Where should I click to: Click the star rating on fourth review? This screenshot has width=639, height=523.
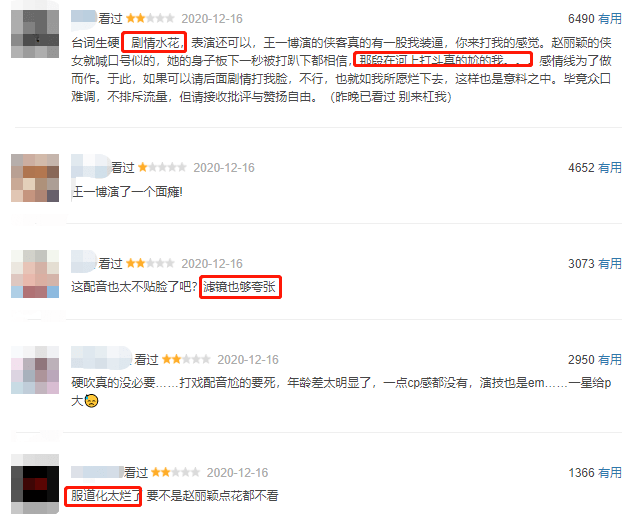(x=186, y=359)
